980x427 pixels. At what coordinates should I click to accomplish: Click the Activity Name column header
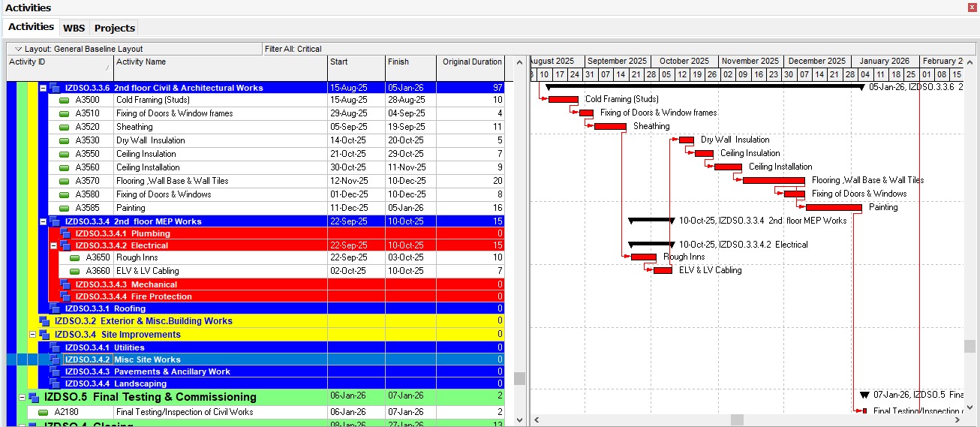tap(220, 62)
